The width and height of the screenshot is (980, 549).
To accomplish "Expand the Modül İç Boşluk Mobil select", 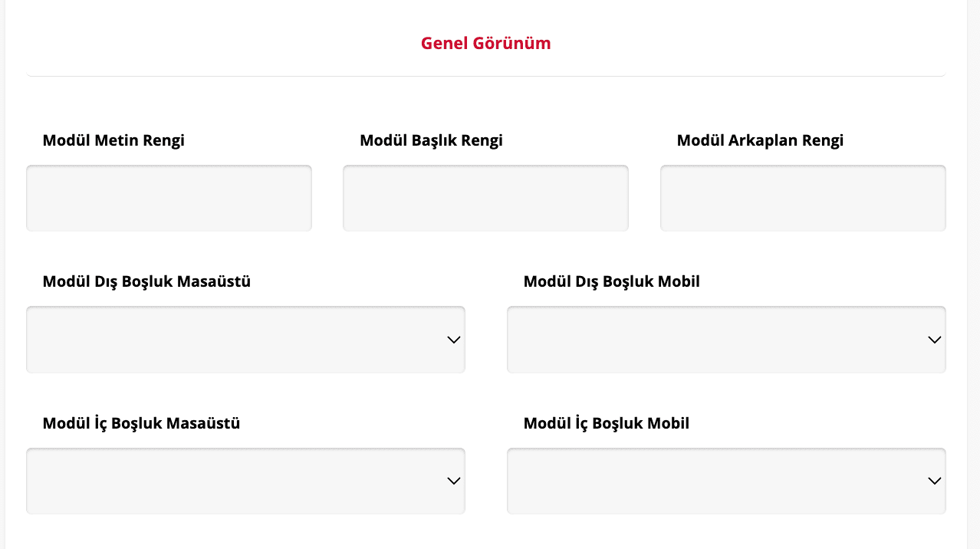I will (727, 481).
